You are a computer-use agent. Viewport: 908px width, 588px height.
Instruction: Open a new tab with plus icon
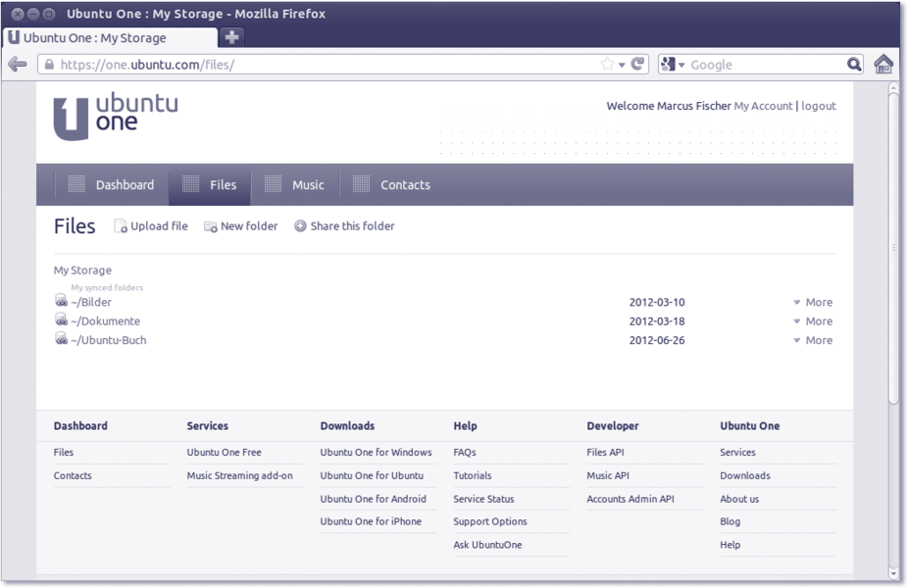click(x=231, y=37)
